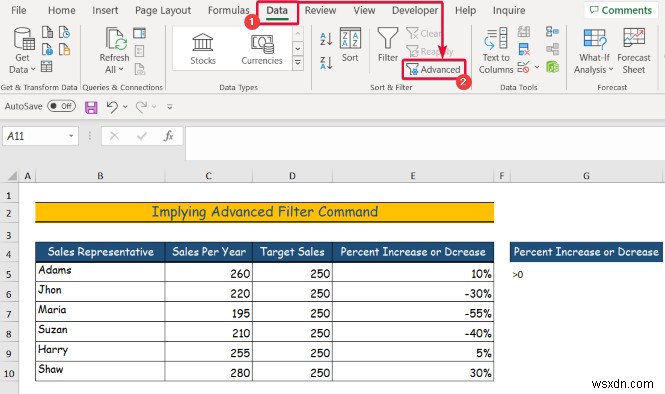
Task: Click the Clear filter button
Action: click(423, 33)
